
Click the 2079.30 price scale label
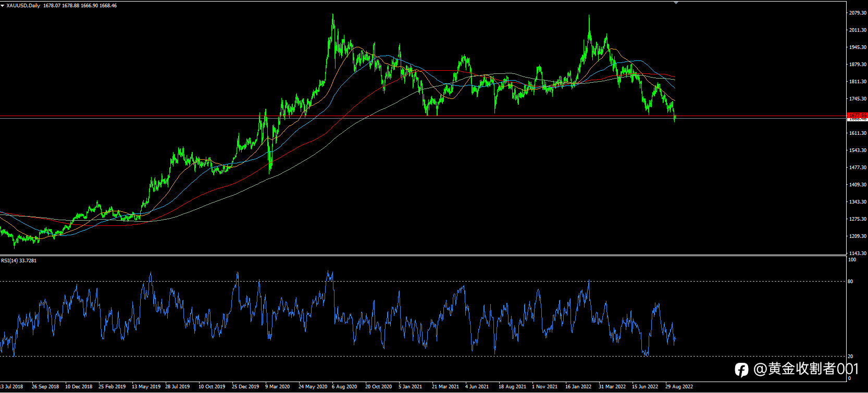[x=858, y=13]
